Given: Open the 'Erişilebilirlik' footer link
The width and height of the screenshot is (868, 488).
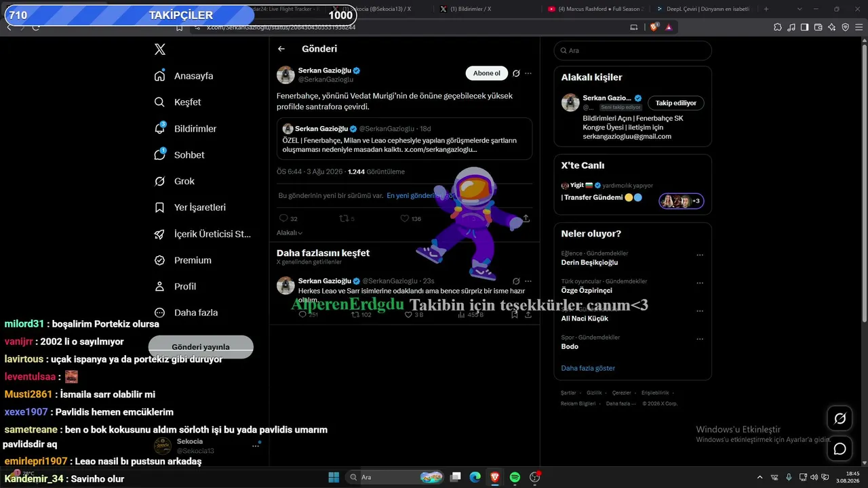Looking at the screenshot, I should 655,393.
